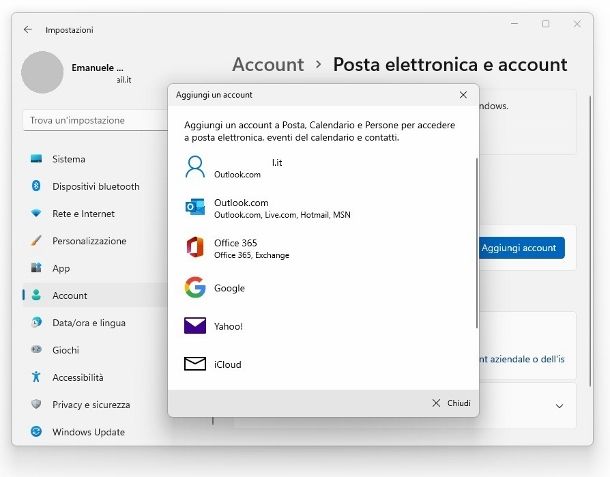Click the Account breadcrumb link
Image resolution: width=610 pixels, height=477 pixels.
268,64
